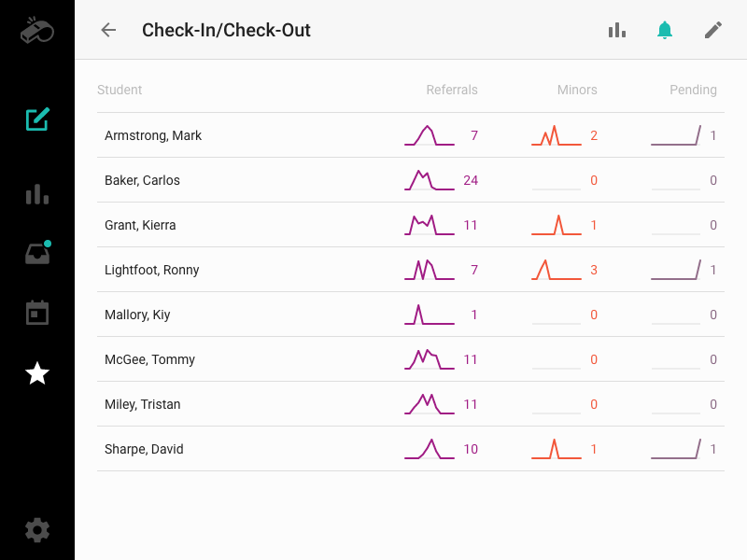Open student Armstrong, Mark

point(153,135)
